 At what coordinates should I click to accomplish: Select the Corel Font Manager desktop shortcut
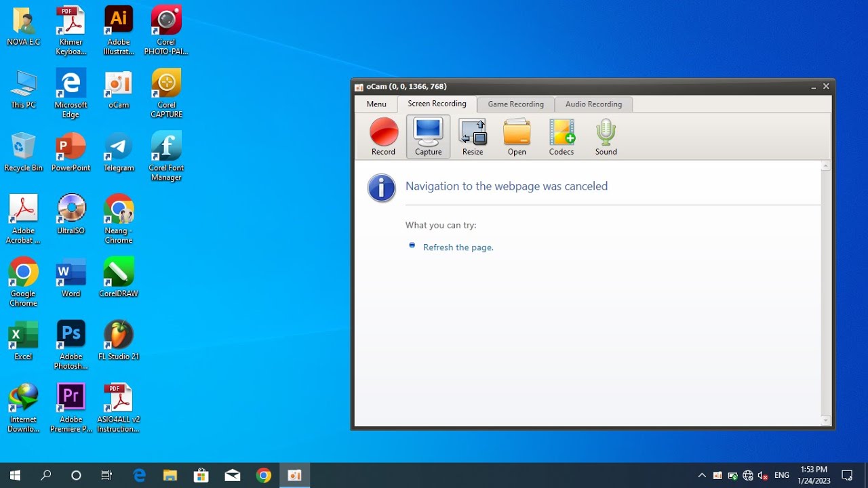[x=166, y=157]
